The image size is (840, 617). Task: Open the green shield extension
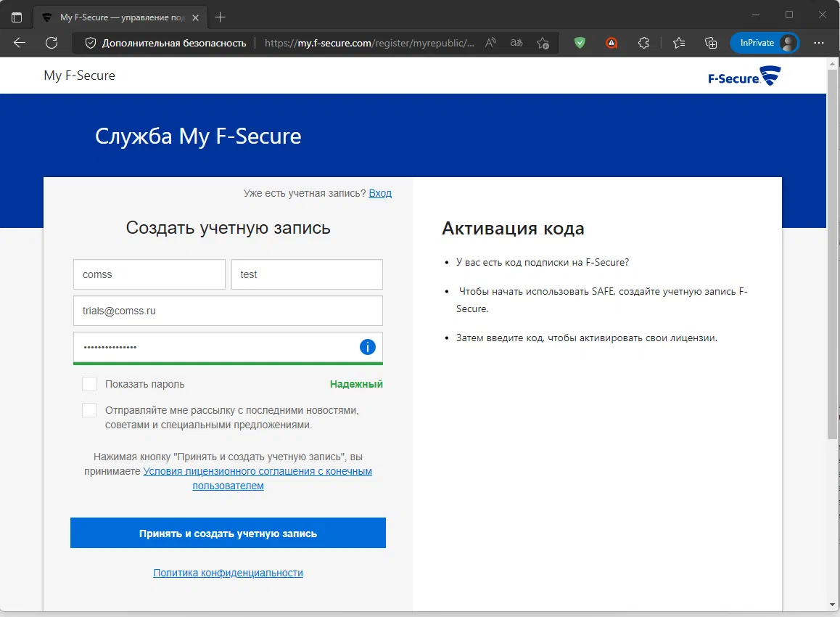point(579,43)
